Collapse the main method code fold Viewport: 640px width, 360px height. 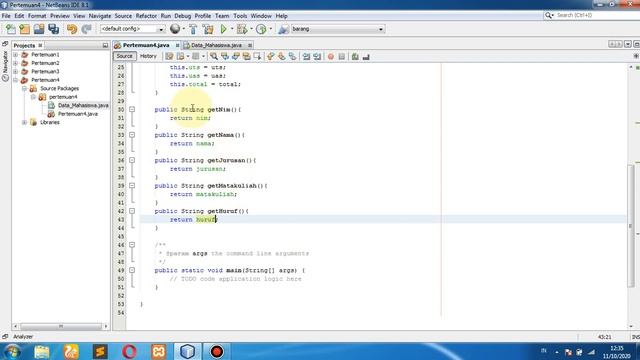(132, 270)
